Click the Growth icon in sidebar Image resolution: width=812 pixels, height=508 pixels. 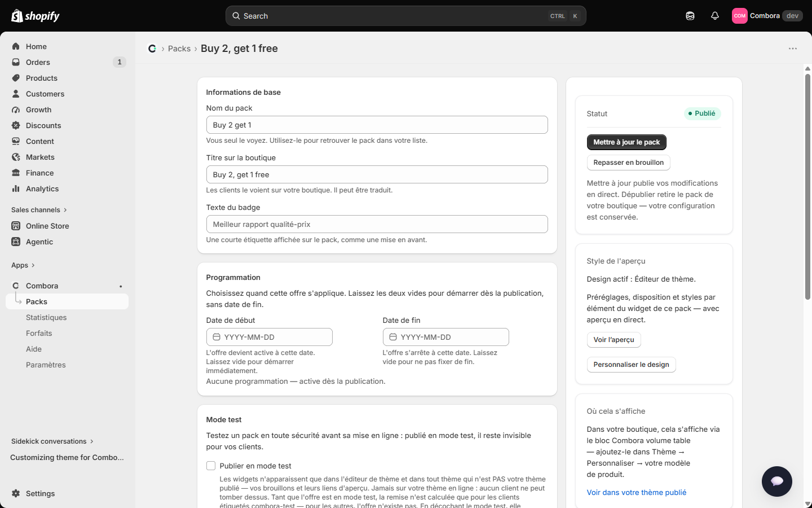pyautogui.click(x=16, y=110)
